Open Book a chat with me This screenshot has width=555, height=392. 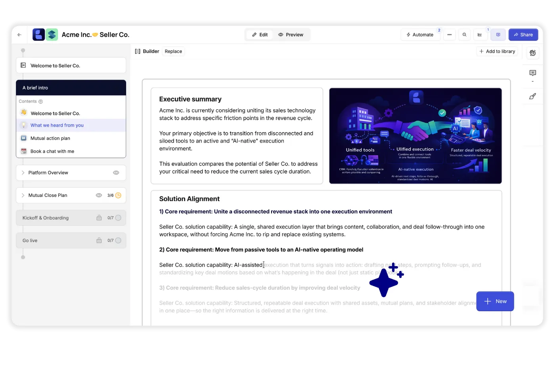(71, 151)
